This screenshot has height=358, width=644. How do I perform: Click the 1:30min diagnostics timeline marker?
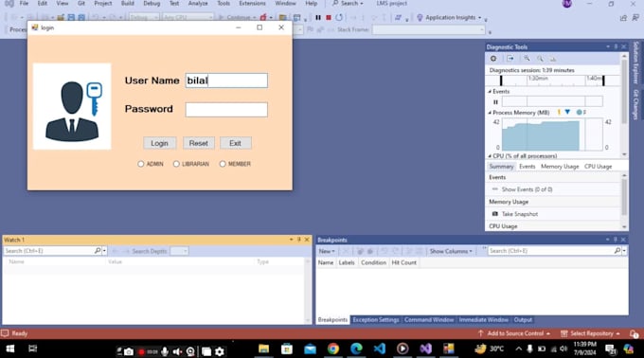[538, 78]
